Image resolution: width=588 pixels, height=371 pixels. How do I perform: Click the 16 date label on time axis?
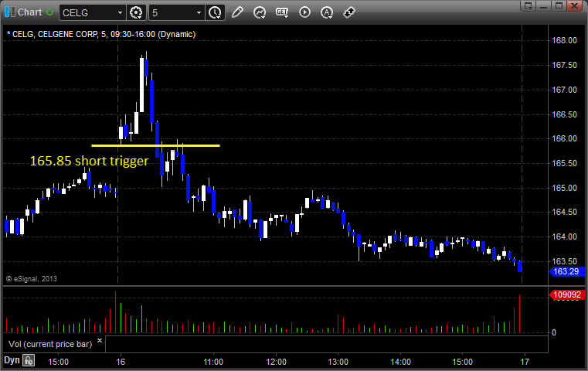(121, 362)
